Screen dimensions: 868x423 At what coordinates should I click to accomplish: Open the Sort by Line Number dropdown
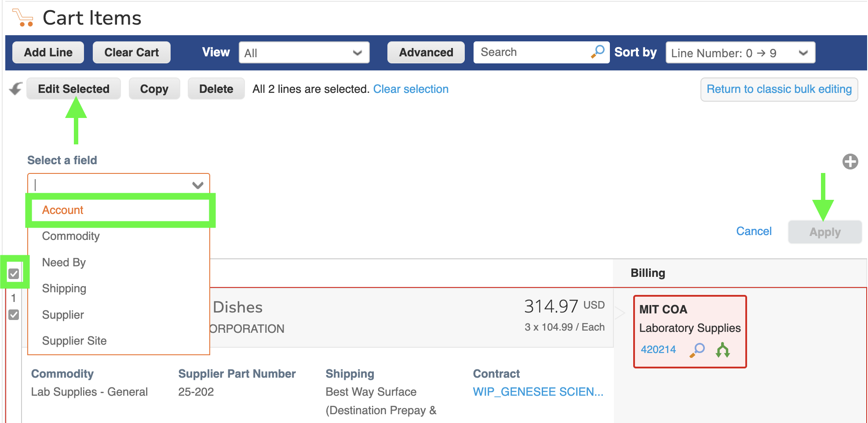[740, 53]
